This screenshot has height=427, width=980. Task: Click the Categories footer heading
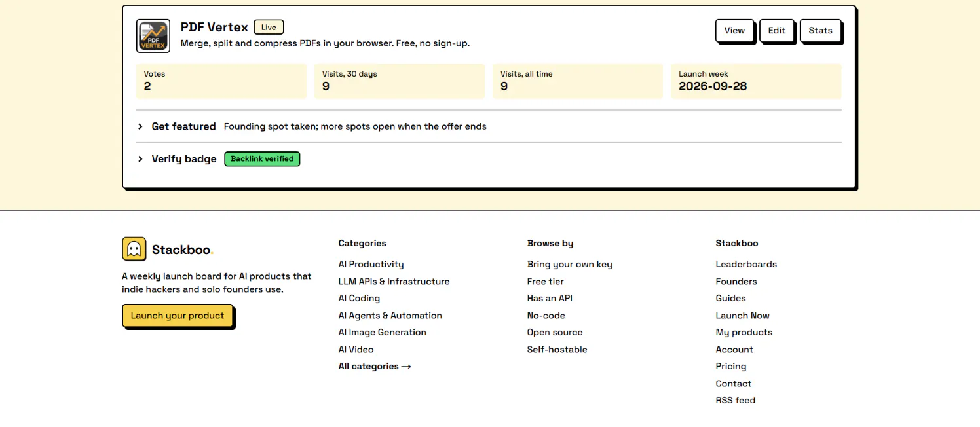tap(362, 243)
